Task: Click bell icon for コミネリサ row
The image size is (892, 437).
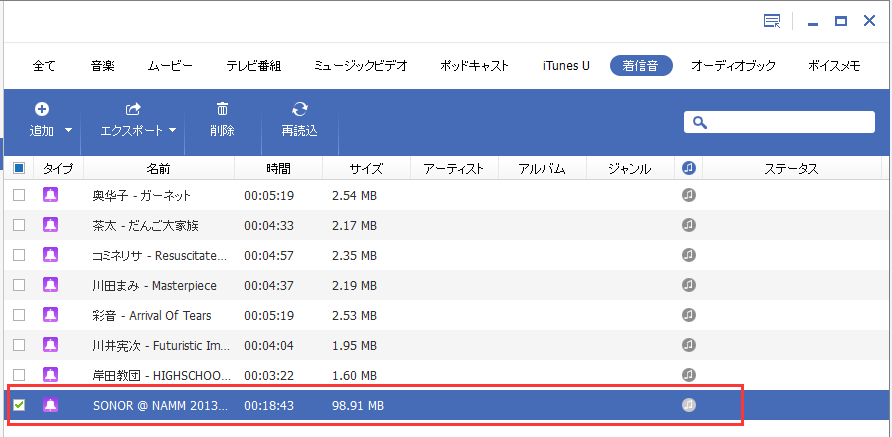Action: click(x=51, y=255)
